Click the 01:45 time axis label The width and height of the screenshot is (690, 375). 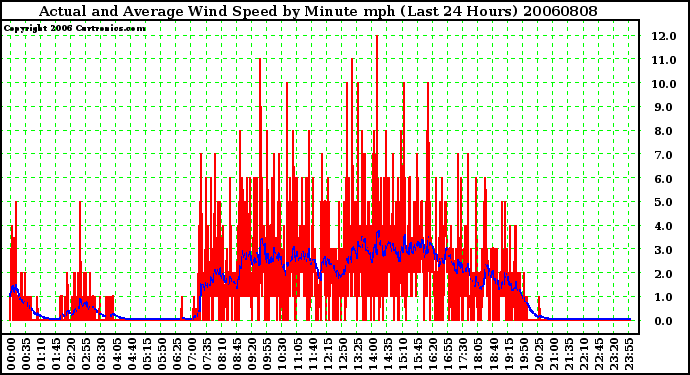click(56, 354)
